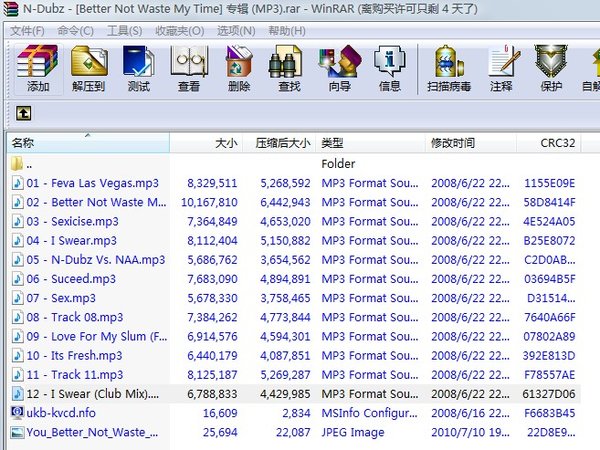Image resolution: width=600 pixels, height=450 pixels.
Task: Open the 帮助(H) menu
Action: [287, 31]
